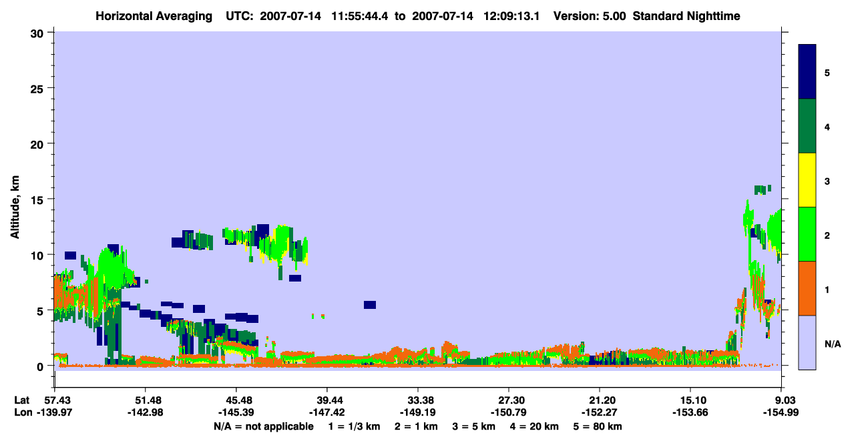Click the colorbar label 'N/A'
The height and width of the screenshot is (445, 868).
pos(833,344)
